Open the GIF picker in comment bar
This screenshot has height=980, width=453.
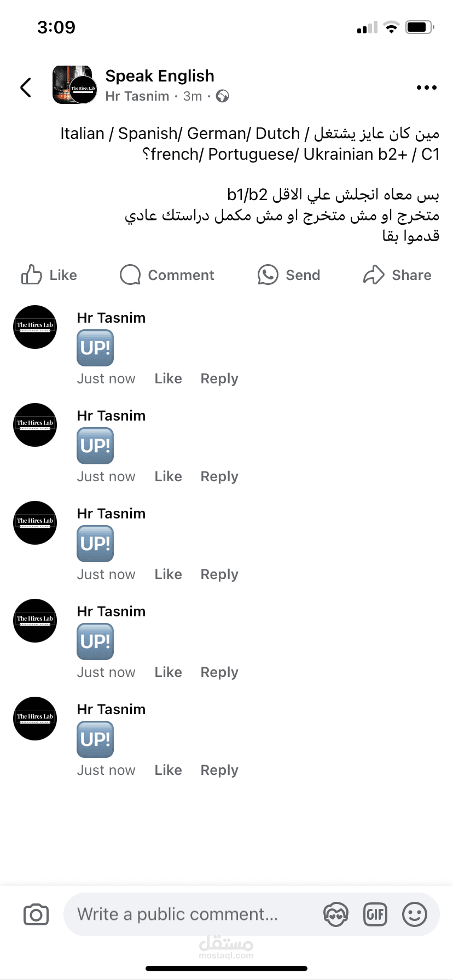pyautogui.click(x=375, y=914)
